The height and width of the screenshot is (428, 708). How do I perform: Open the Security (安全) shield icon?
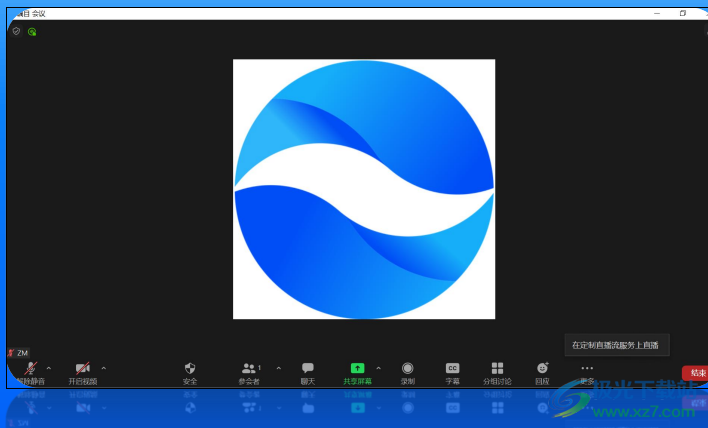pos(190,371)
